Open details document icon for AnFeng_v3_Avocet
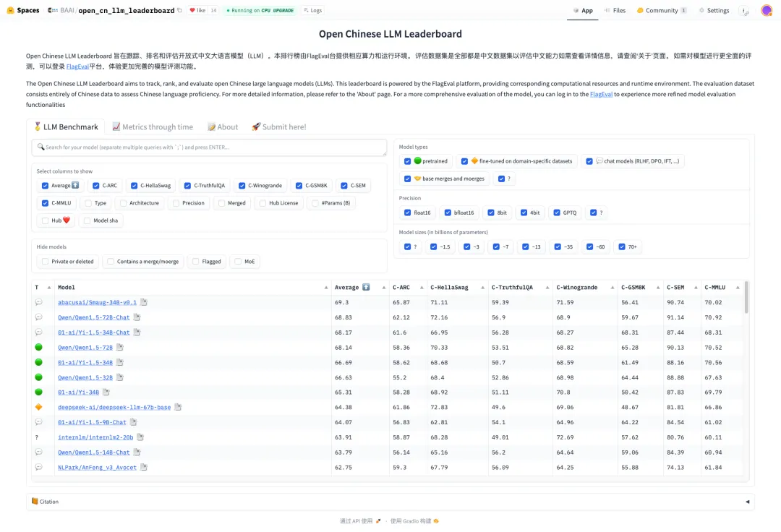781x532 pixels. click(x=143, y=467)
